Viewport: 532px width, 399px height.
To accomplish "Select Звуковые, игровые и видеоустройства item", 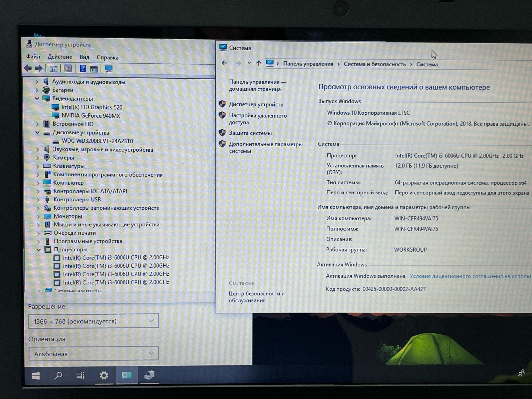I will pyautogui.click(x=103, y=149).
